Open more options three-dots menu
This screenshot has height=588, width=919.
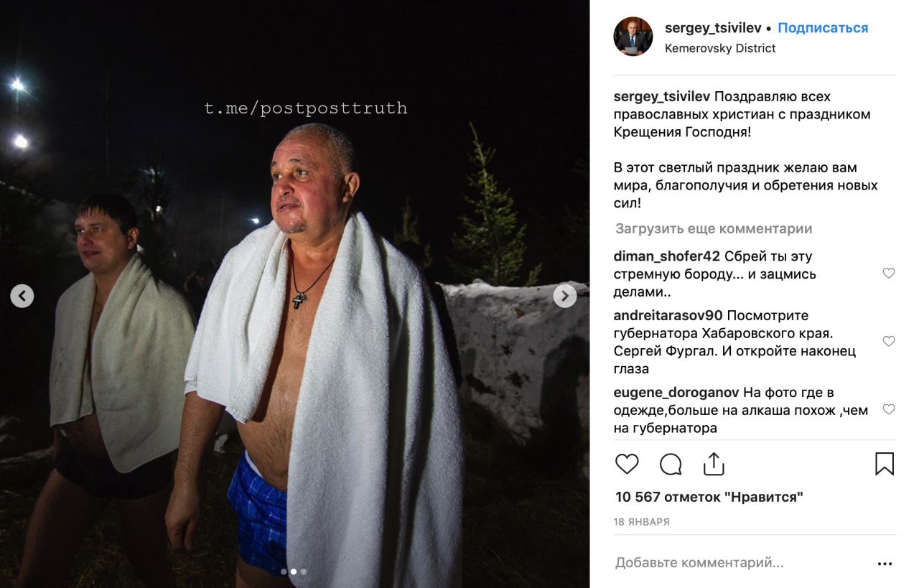pos(885,564)
